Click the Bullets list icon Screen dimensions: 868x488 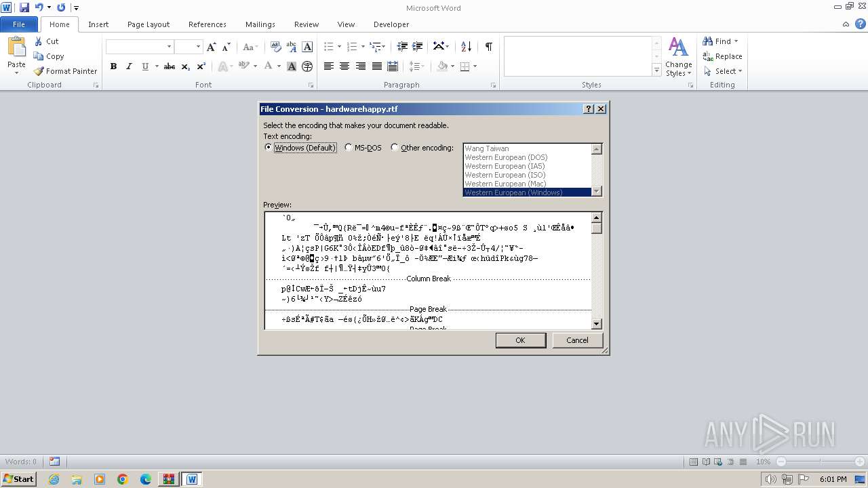point(328,47)
